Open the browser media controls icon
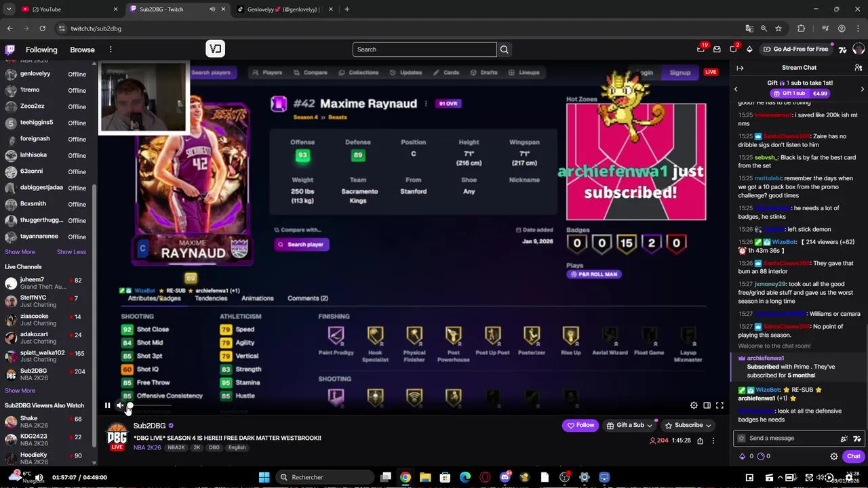This screenshot has height=488, width=868. [x=825, y=28]
